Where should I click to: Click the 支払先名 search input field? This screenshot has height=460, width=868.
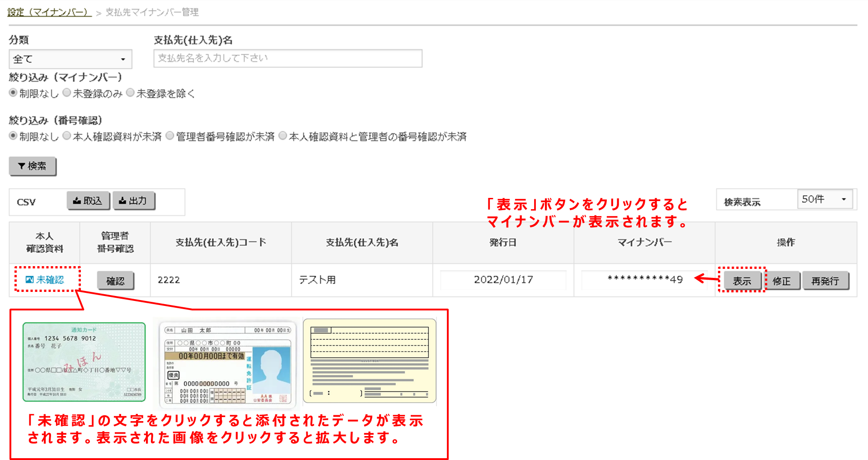pos(287,58)
